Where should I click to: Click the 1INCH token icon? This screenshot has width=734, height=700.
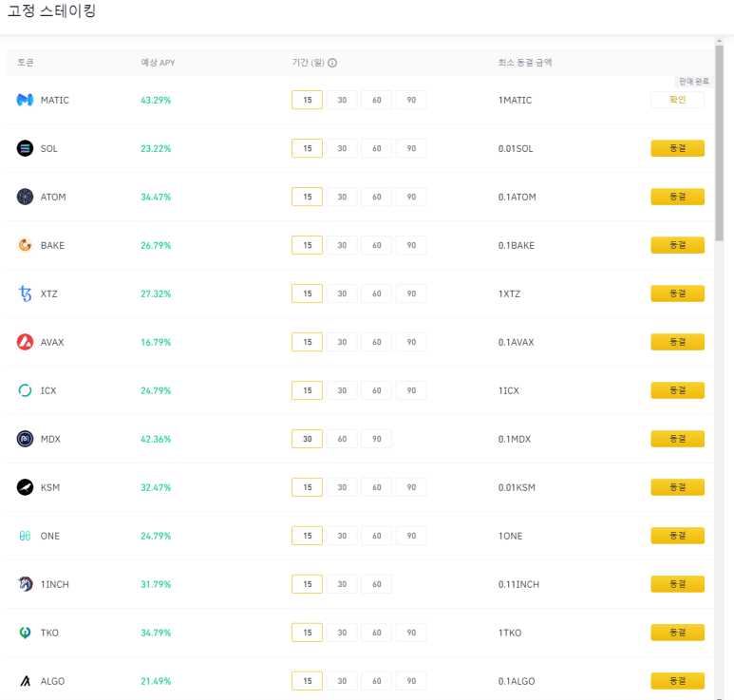coord(25,584)
